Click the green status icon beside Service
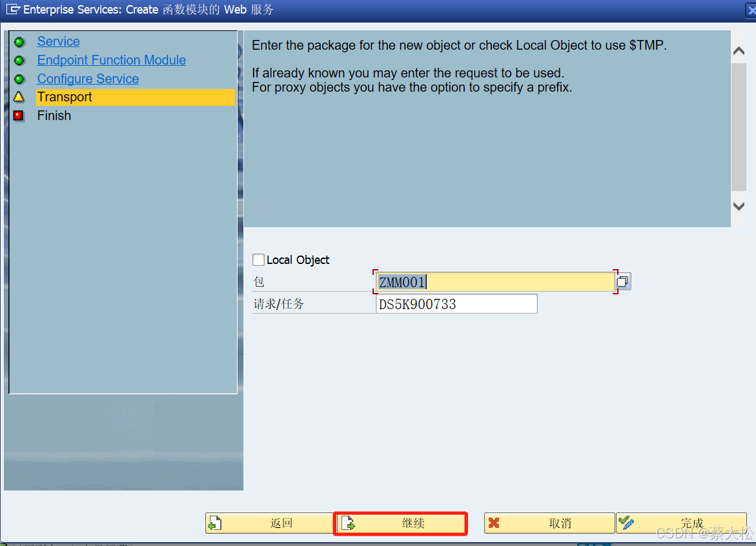Viewport: 756px width, 546px height. [20, 41]
